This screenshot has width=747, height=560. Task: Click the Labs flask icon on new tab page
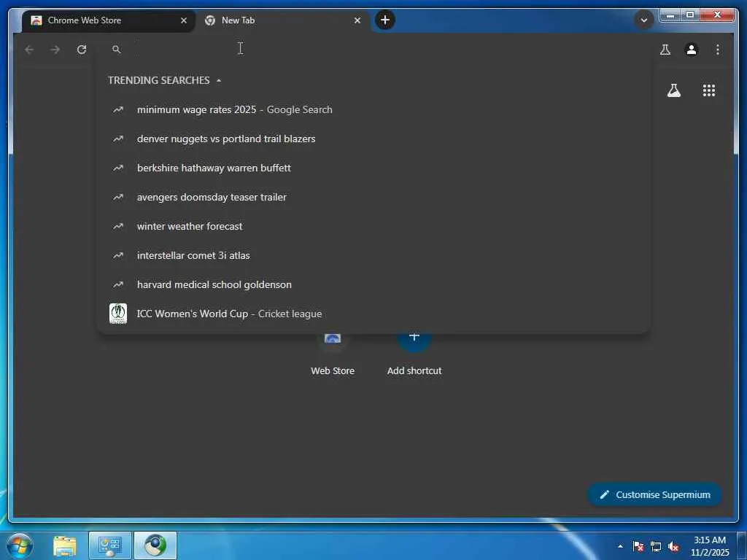(x=673, y=90)
